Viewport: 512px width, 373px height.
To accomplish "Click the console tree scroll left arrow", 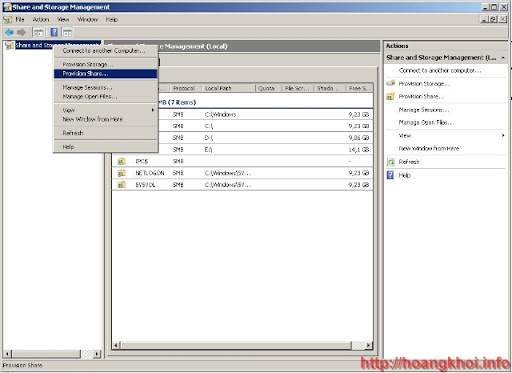I will pyautogui.click(x=7, y=354).
